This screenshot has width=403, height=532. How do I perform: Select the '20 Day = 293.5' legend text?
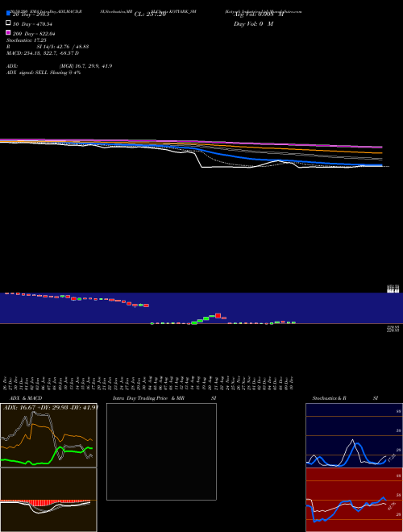pos(31,15)
